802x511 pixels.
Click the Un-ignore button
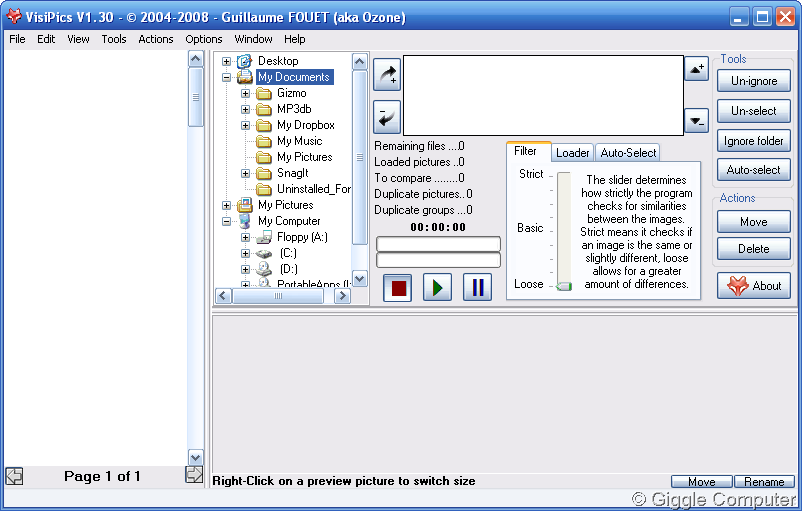753,81
